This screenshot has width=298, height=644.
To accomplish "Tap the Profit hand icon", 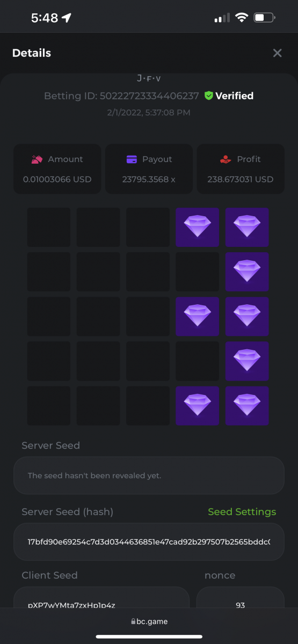I will (226, 159).
